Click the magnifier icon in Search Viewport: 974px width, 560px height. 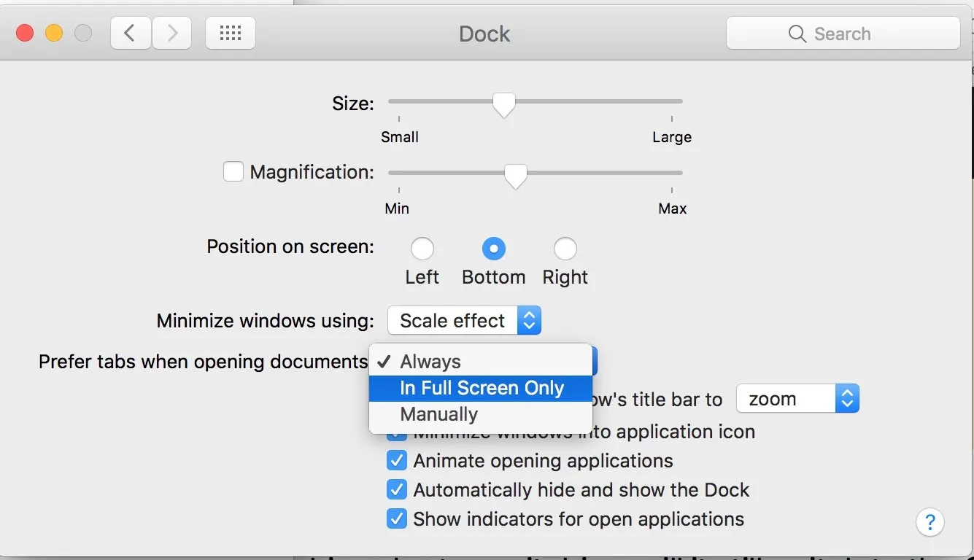click(797, 34)
